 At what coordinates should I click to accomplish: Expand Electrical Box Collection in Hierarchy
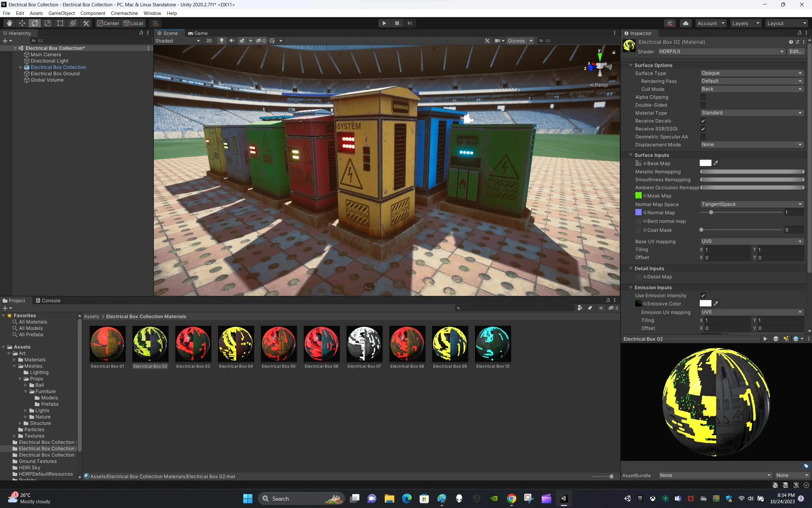21,67
